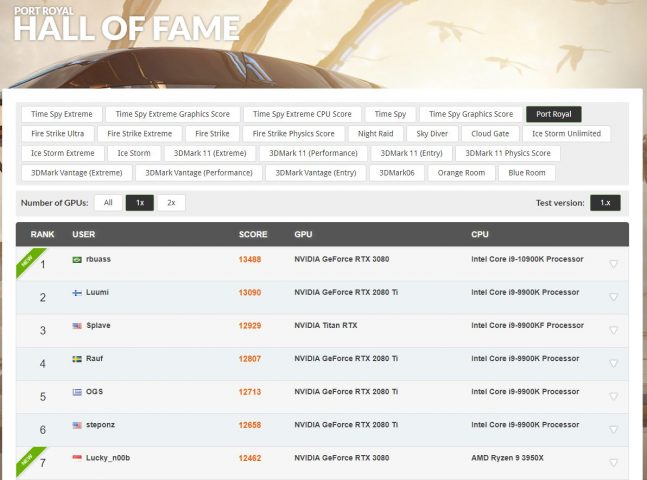
Task: Select Cloud Gate benchmark
Action: pos(490,134)
